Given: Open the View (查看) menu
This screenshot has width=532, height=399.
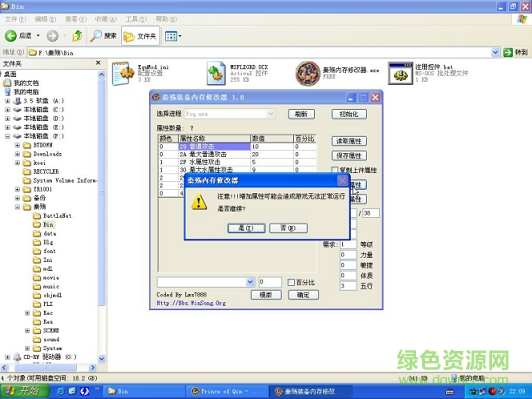Looking at the screenshot, I should click(x=76, y=19).
